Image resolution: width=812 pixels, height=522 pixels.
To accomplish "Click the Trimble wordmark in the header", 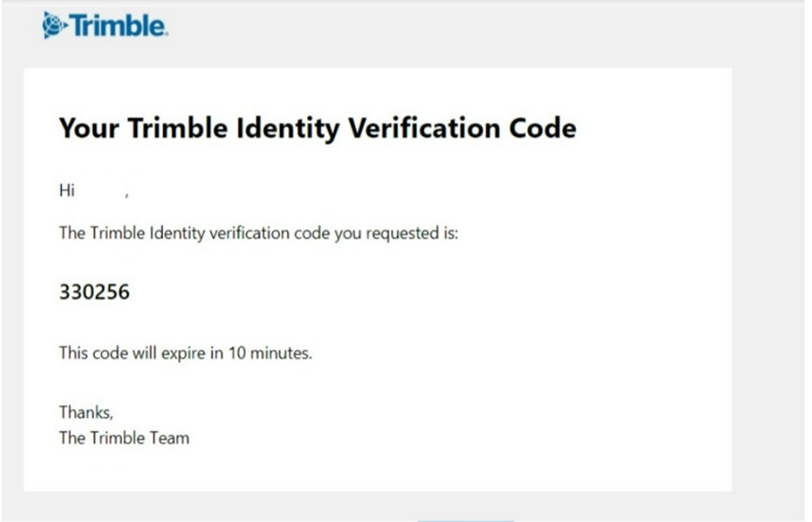I will pos(118,26).
